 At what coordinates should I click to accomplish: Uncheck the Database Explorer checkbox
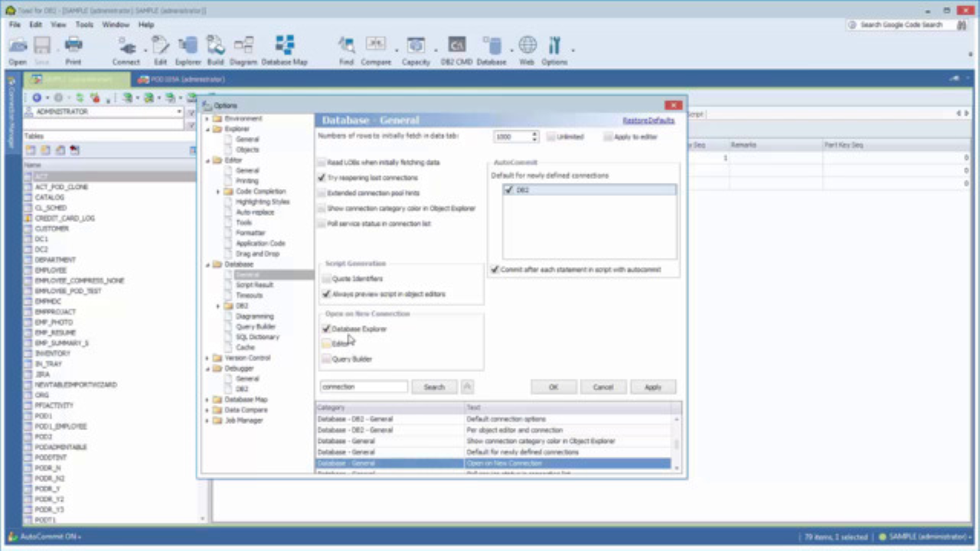[x=326, y=329]
